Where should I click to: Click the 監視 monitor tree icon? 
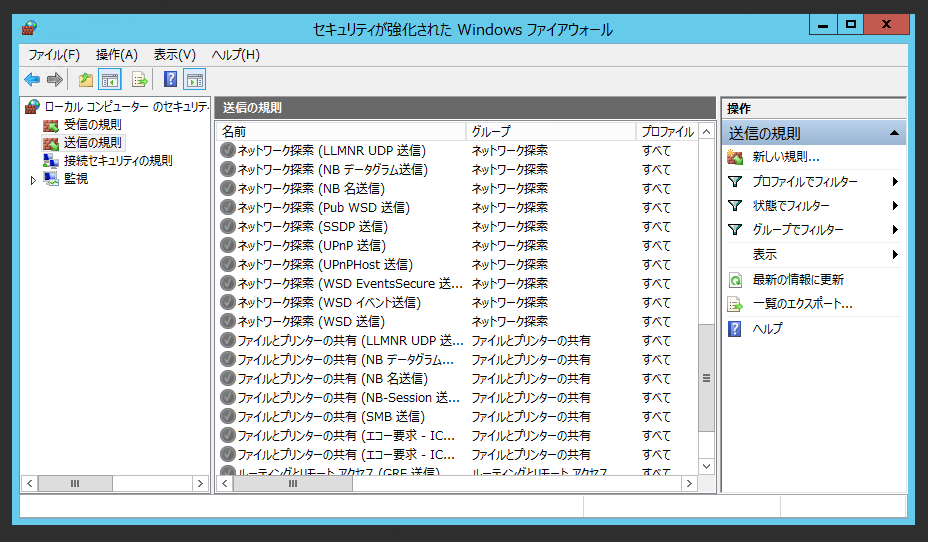coord(51,179)
